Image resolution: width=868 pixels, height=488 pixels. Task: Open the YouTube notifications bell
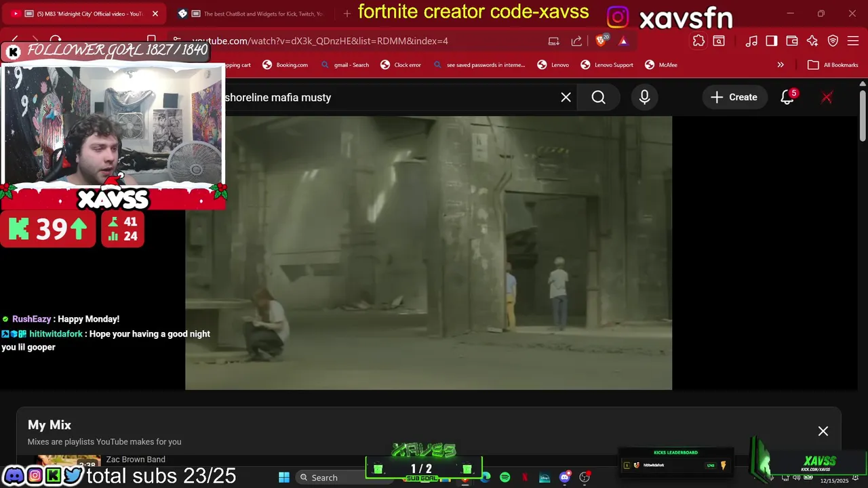click(787, 98)
